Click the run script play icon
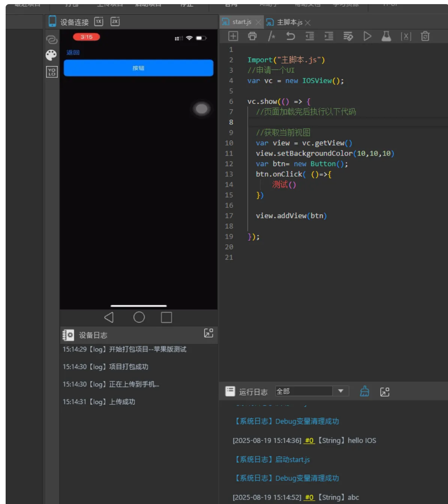448x504 pixels. [x=367, y=36]
